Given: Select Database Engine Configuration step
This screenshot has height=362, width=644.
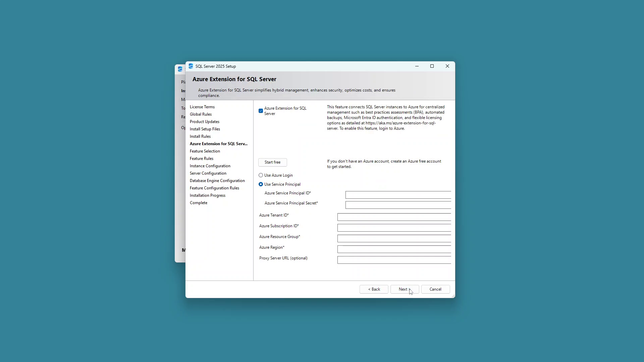Looking at the screenshot, I should 217,181.
